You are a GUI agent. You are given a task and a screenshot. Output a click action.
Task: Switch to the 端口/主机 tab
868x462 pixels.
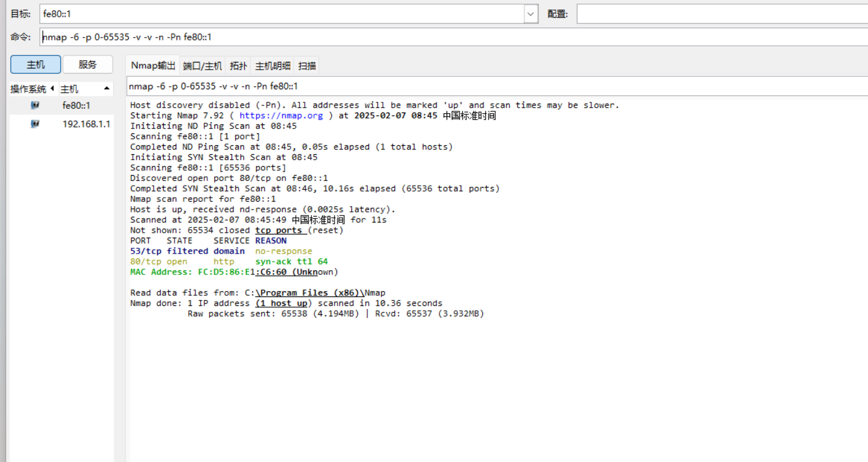pos(202,65)
